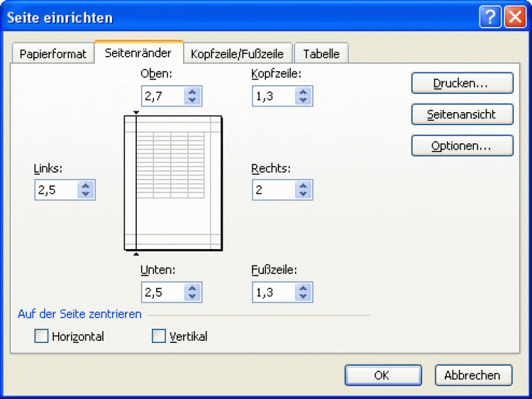
Task: Click the Help question mark icon
Action: pos(490,18)
